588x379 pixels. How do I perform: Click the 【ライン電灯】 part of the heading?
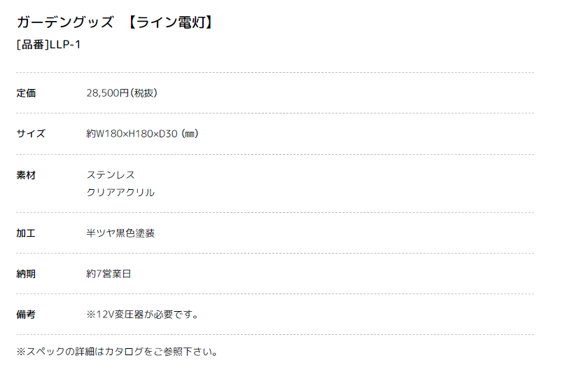pyautogui.click(x=171, y=22)
